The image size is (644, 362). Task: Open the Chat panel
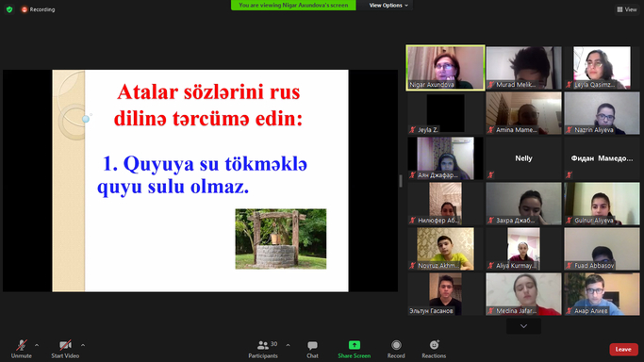(312, 349)
